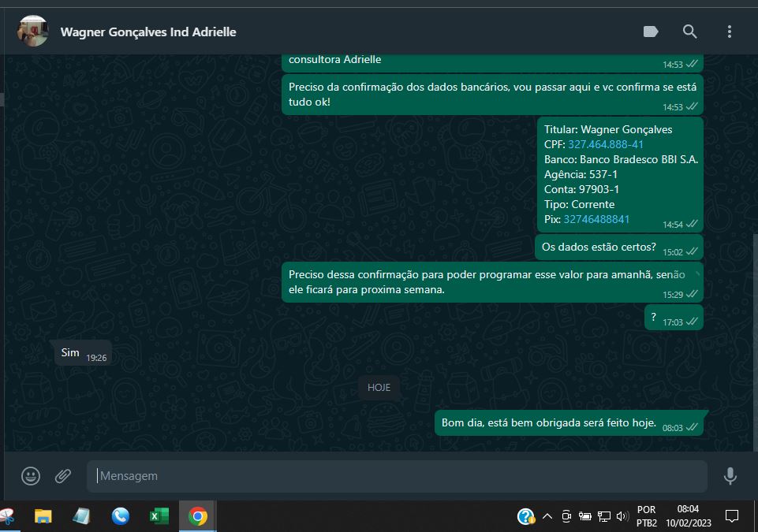The height and width of the screenshot is (532, 758).
Task: Open the emoji picker
Action: 31,476
